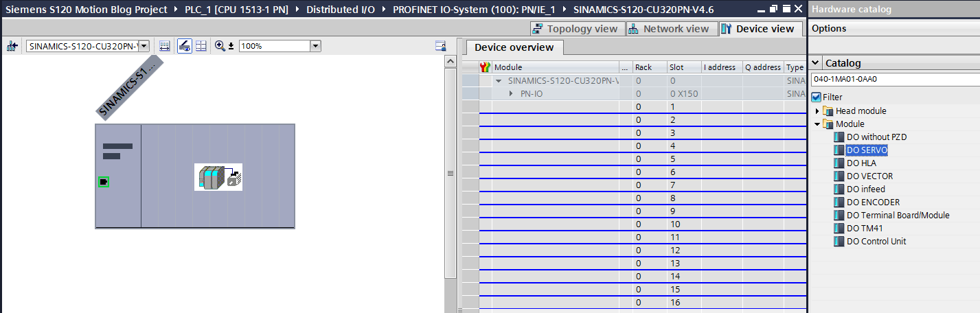Select slot 1 row in device overview
980x313 pixels.
click(634, 106)
